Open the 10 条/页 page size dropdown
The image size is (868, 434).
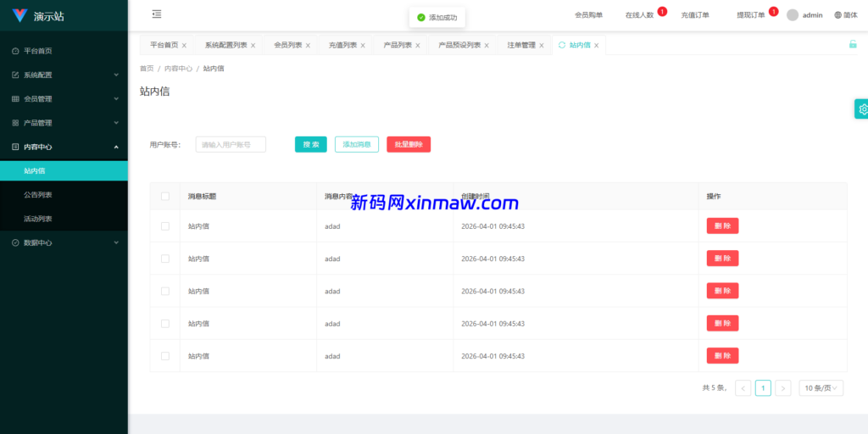click(821, 388)
